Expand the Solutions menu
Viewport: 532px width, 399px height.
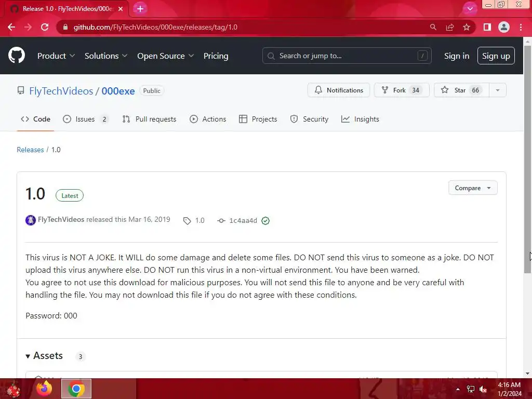[x=106, y=56]
